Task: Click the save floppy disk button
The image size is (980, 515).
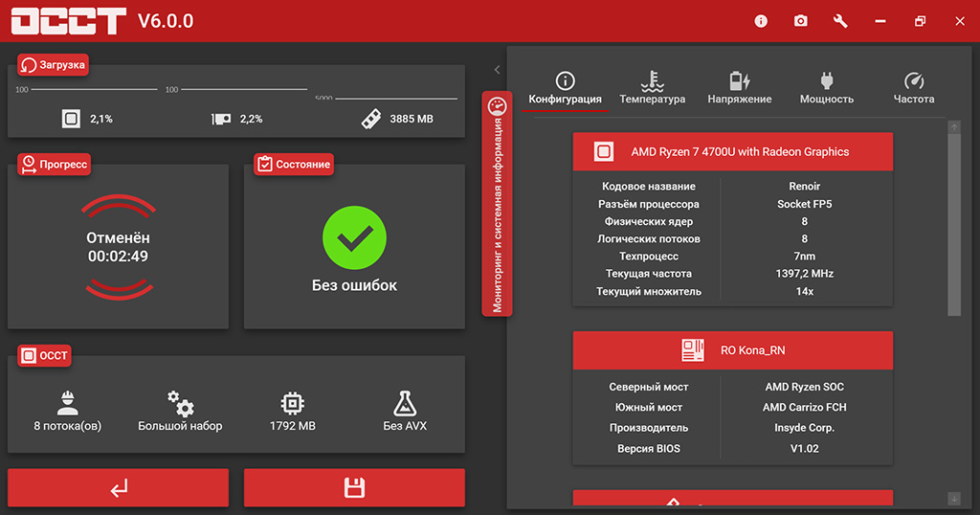Action: (x=354, y=487)
